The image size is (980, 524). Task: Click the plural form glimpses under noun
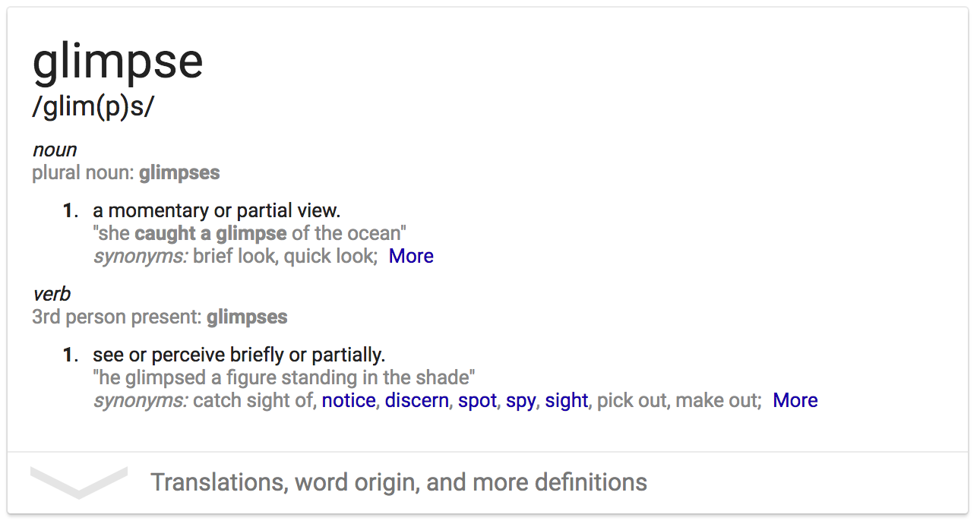tap(179, 172)
